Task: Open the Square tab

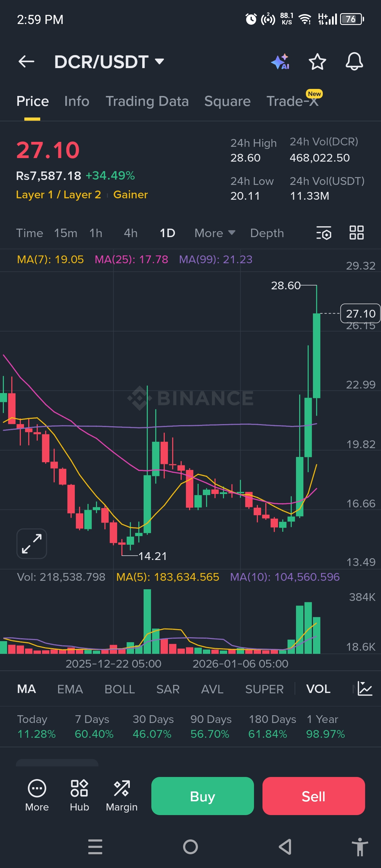Action: tap(228, 101)
